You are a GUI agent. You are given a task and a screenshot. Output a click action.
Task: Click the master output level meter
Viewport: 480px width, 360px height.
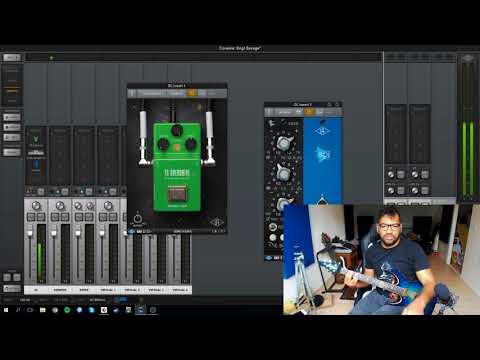(468, 130)
